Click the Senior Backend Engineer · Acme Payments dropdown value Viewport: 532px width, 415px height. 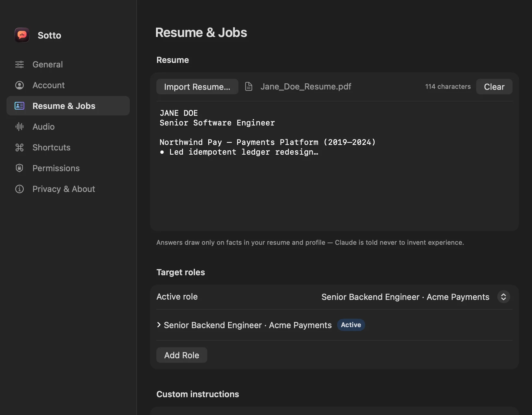click(x=405, y=297)
